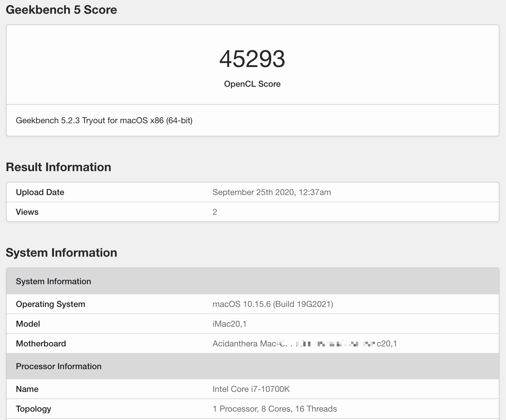
Task: Click the 'Result Information' heading
Action: [x=59, y=167]
